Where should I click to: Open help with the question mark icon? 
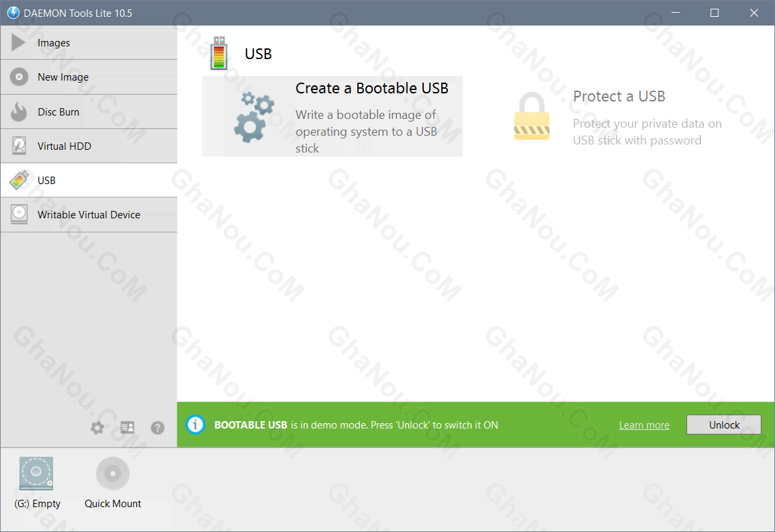(158, 428)
